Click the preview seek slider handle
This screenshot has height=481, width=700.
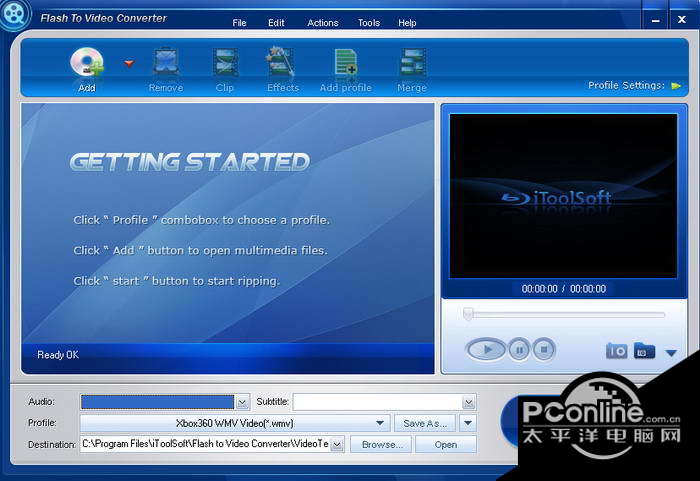point(467,314)
